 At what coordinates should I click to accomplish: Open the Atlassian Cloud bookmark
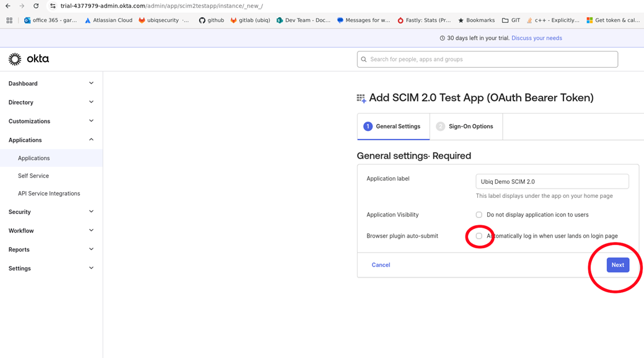[x=108, y=20]
